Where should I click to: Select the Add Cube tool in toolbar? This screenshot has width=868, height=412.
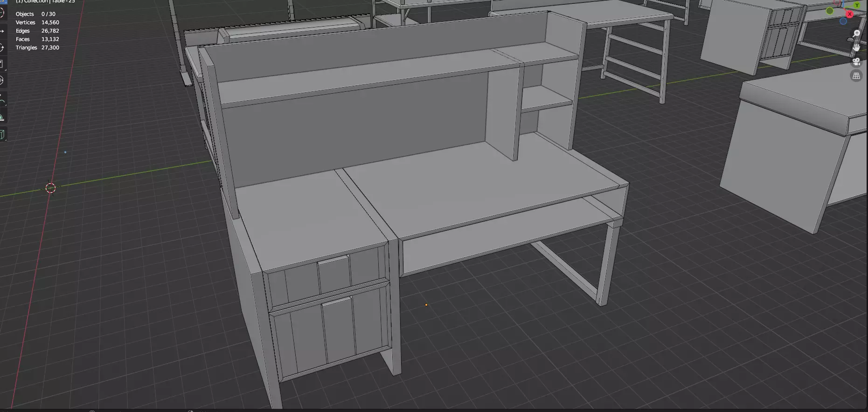(x=2, y=135)
